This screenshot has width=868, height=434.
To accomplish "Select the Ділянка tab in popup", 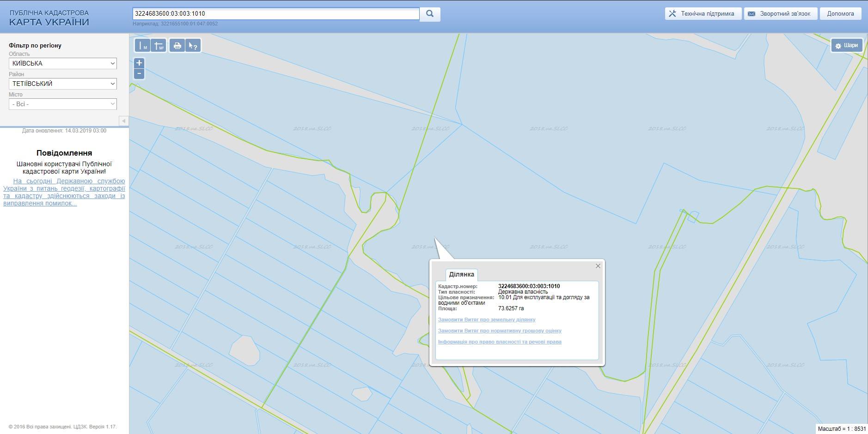I will [461, 274].
